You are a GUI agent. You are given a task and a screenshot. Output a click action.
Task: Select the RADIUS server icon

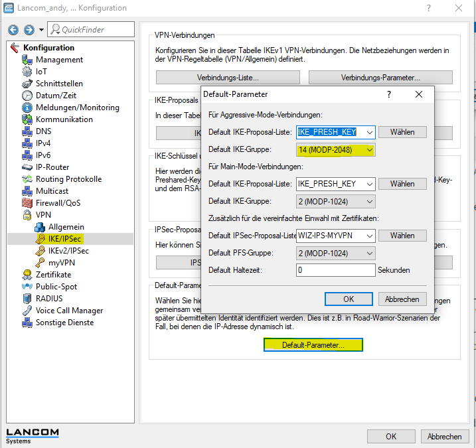(x=27, y=299)
